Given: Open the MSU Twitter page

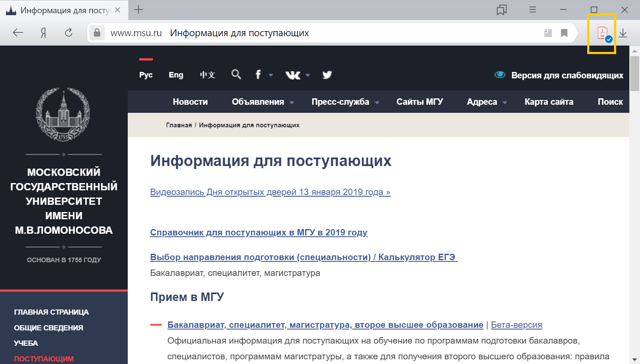Looking at the screenshot, I should 327,75.
